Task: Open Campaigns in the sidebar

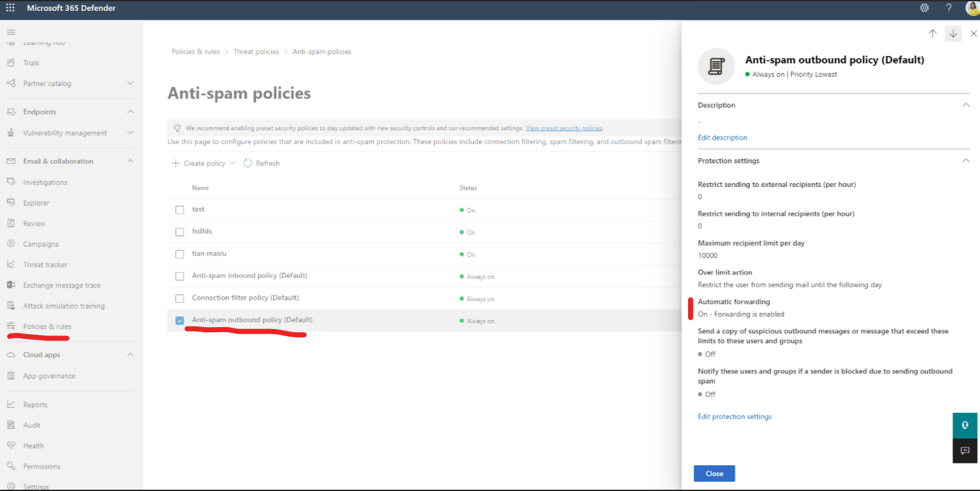Action: tap(41, 244)
